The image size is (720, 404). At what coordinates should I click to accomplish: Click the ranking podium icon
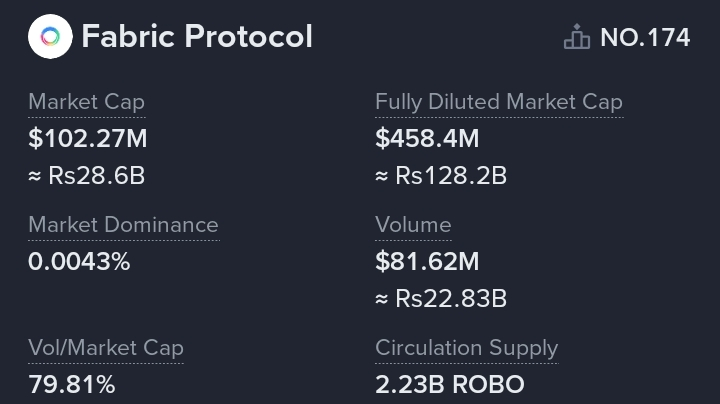(x=577, y=38)
